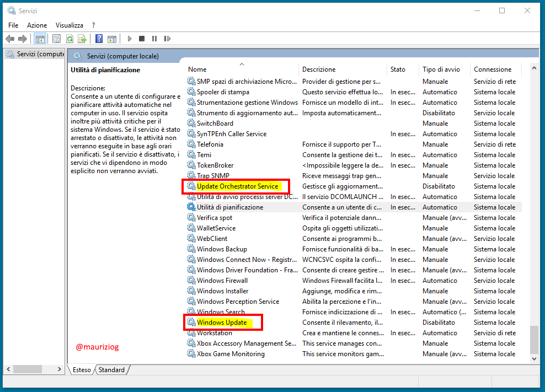Image resolution: width=545 pixels, height=392 pixels.
Task: Select the Windows Backup service
Action: point(354,249)
